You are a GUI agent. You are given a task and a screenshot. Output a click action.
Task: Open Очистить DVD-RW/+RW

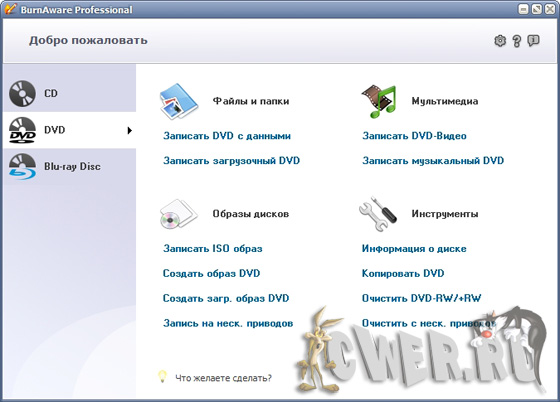(x=421, y=298)
